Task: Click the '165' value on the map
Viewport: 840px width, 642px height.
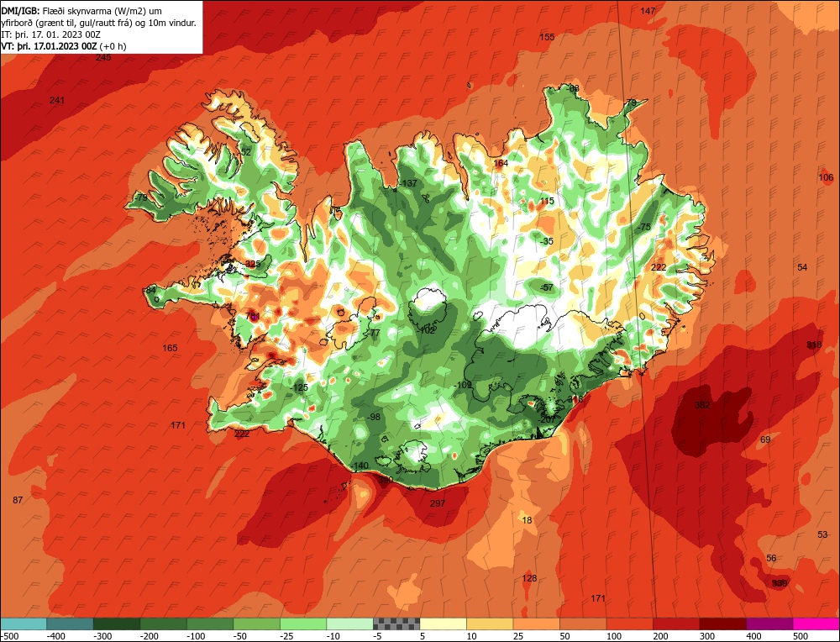Action: tap(170, 349)
